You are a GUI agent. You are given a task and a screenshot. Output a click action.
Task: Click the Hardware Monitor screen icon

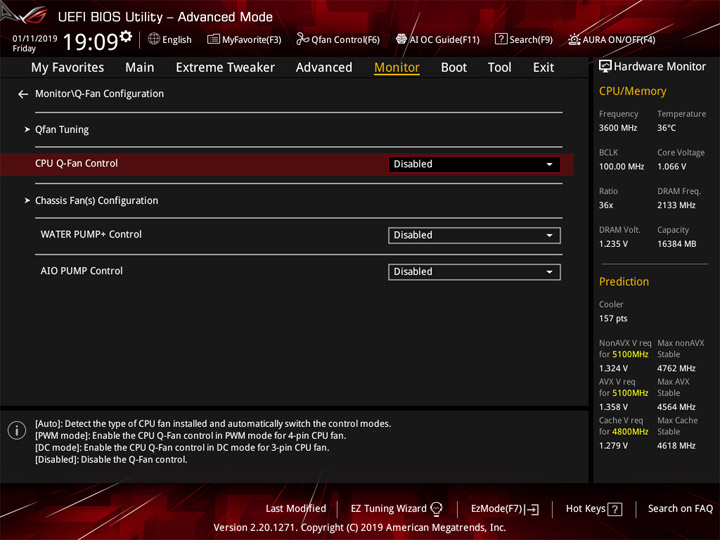pos(605,67)
